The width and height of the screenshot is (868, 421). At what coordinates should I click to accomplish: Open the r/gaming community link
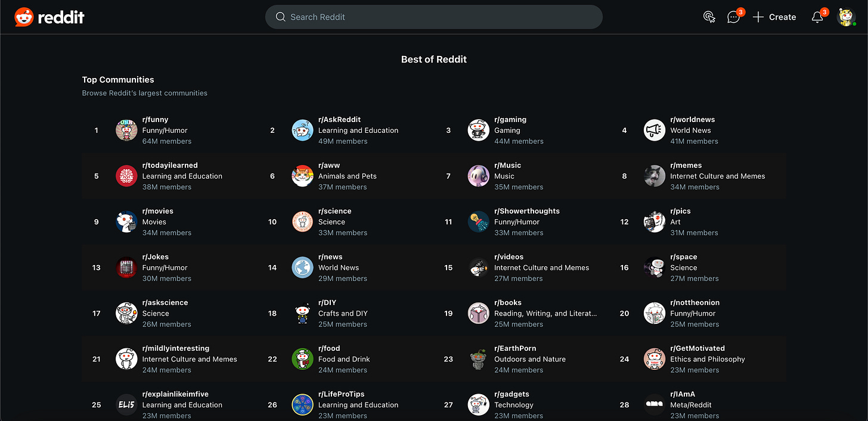tap(510, 120)
